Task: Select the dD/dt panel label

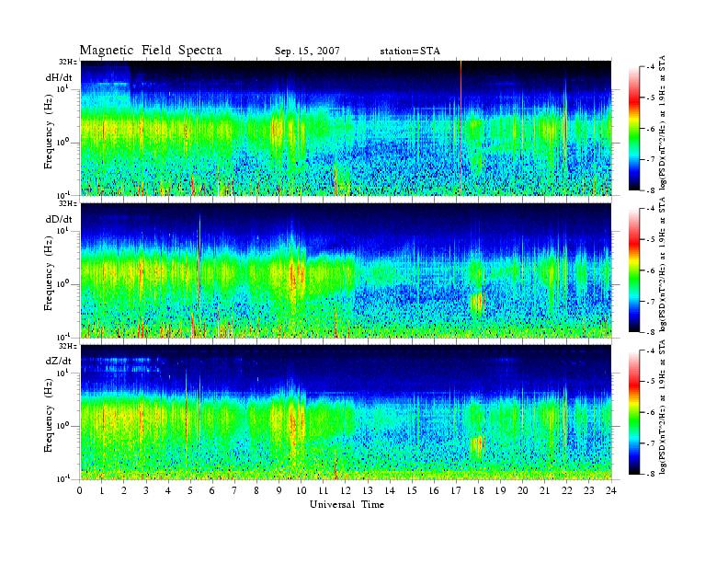Action: point(59,219)
